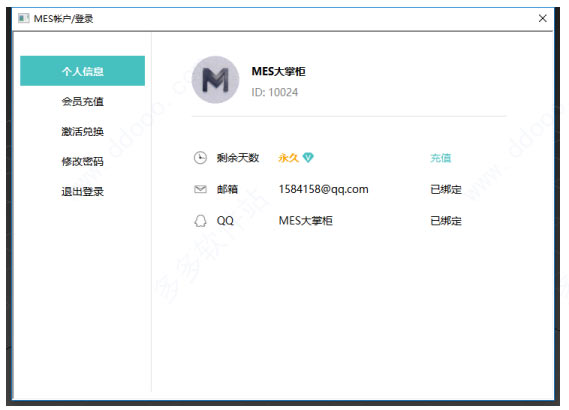Click the email address 1584158@qq.com

tap(323, 189)
